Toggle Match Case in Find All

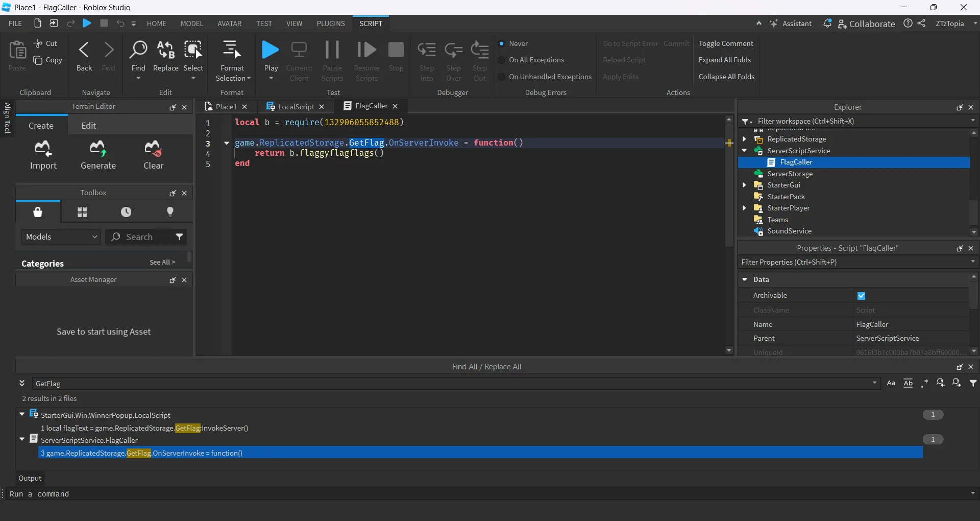point(891,383)
